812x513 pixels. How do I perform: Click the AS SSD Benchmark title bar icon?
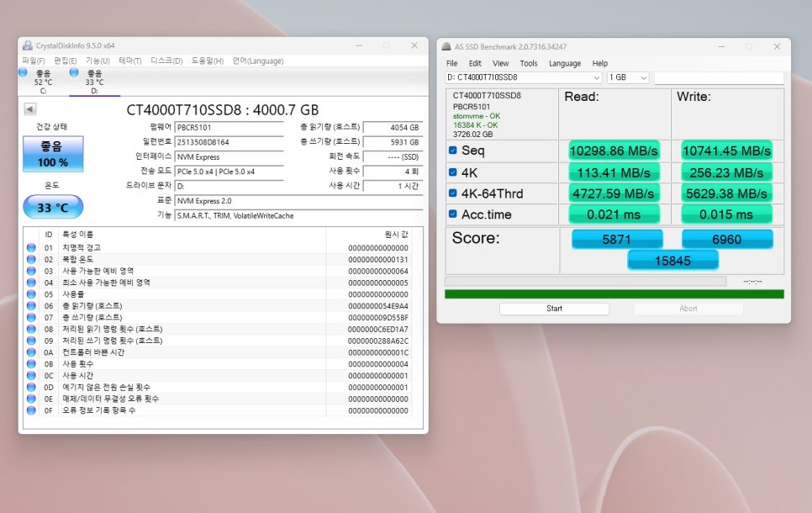click(446, 46)
